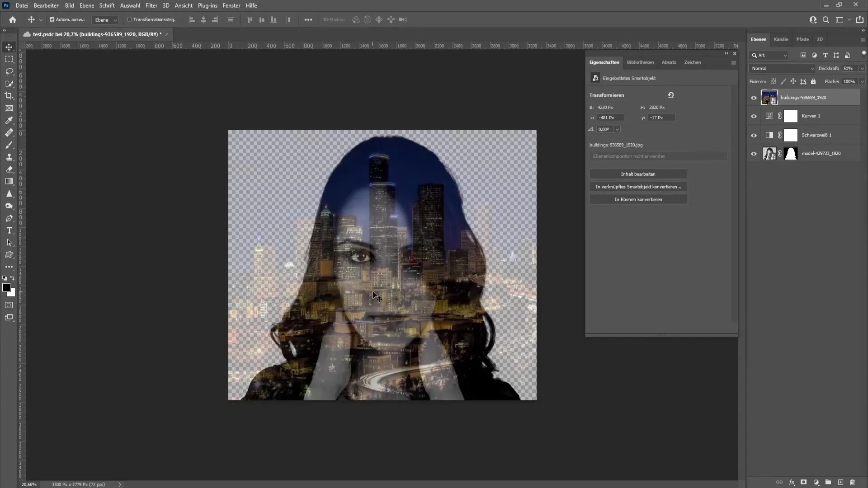The image size is (868, 488).
Task: Click the background color swatch
Action: point(12,293)
